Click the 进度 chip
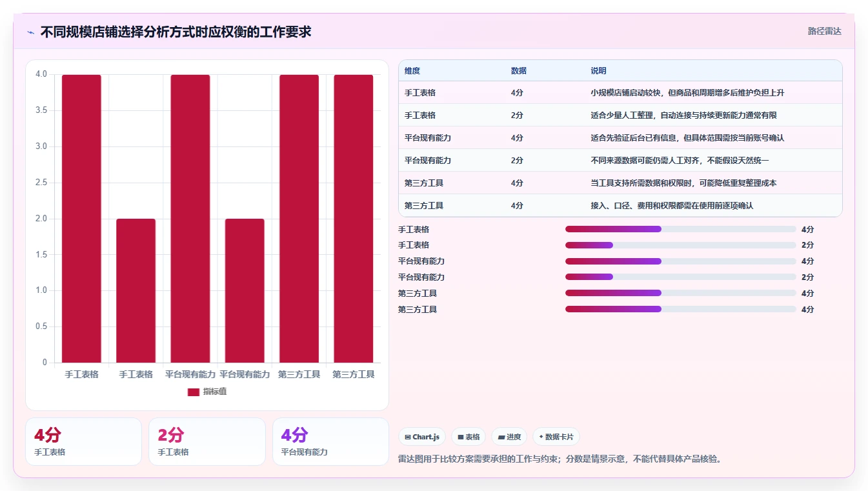 pyautogui.click(x=509, y=437)
